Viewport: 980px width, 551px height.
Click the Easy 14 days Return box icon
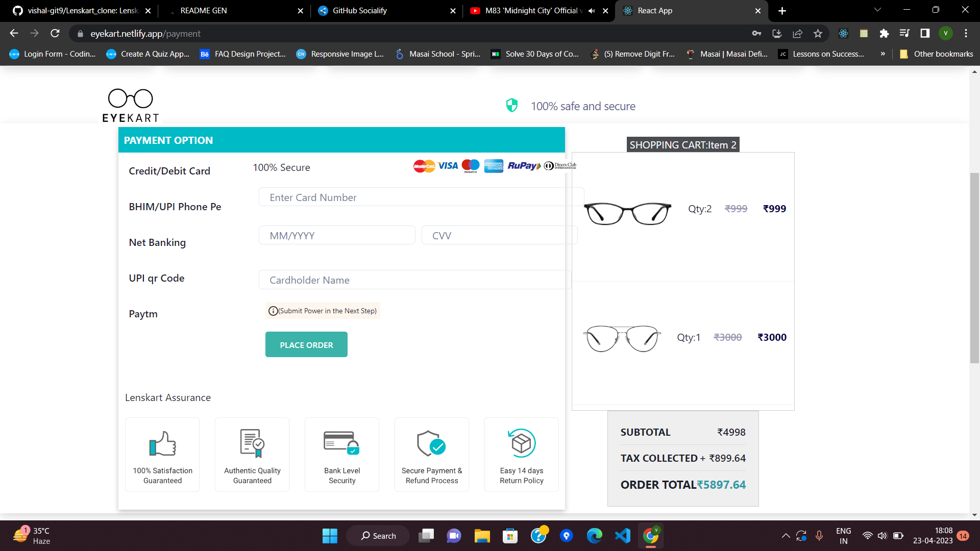pos(521,443)
